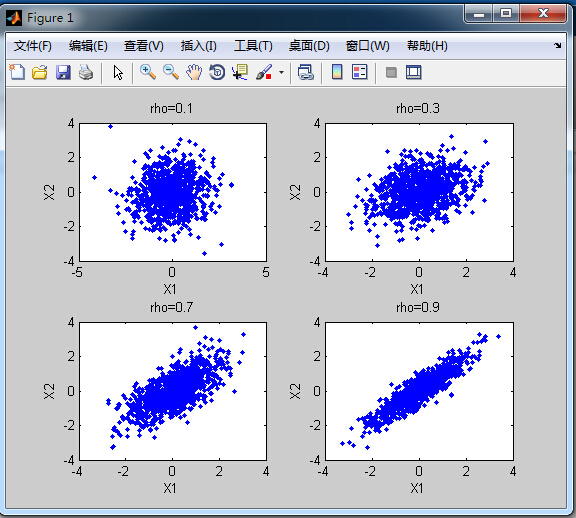The image size is (576, 518).
Task: Open the 工具(T) menu
Action: tap(253, 46)
